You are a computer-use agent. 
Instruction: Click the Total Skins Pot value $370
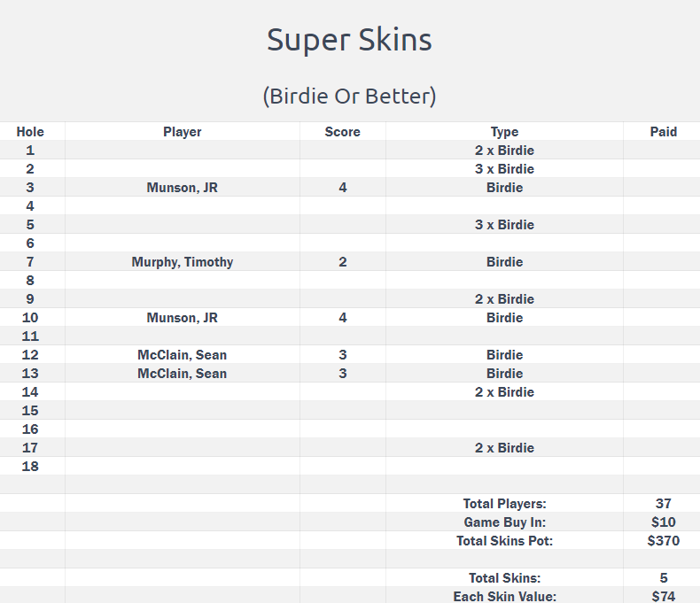point(664,541)
